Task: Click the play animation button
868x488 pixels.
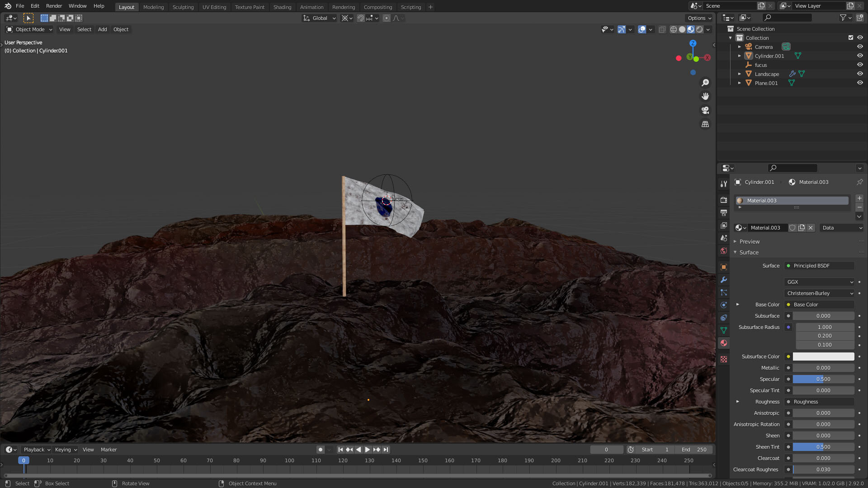Action: click(367, 450)
